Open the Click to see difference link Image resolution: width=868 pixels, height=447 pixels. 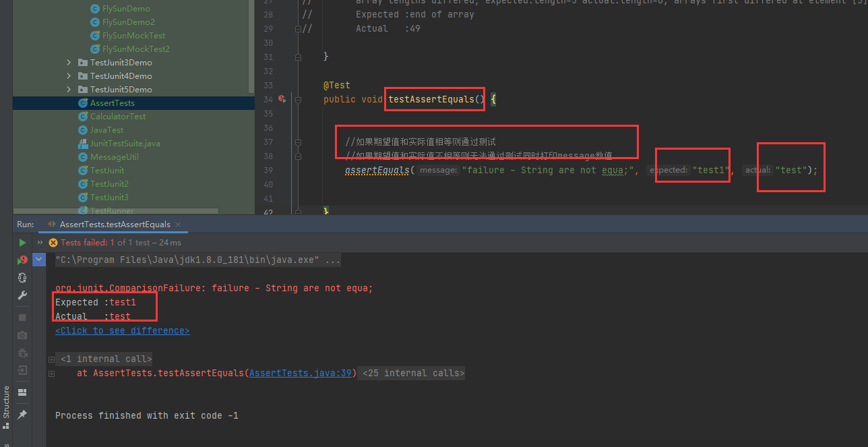click(x=122, y=330)
